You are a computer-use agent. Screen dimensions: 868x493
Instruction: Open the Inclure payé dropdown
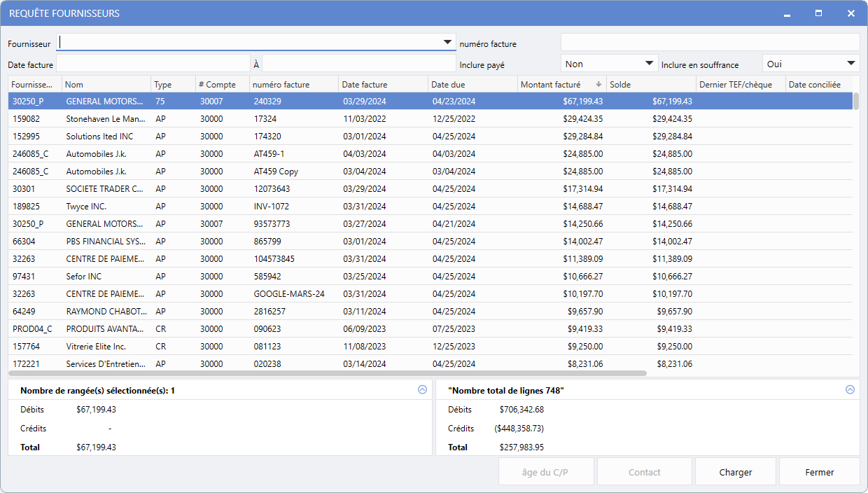[x=609, y=64]
